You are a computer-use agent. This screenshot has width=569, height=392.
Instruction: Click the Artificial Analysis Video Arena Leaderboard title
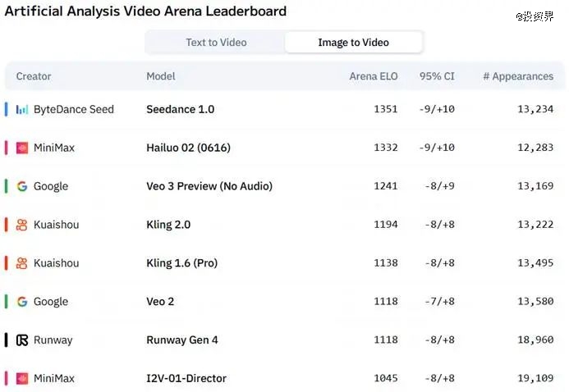(145, 11)
